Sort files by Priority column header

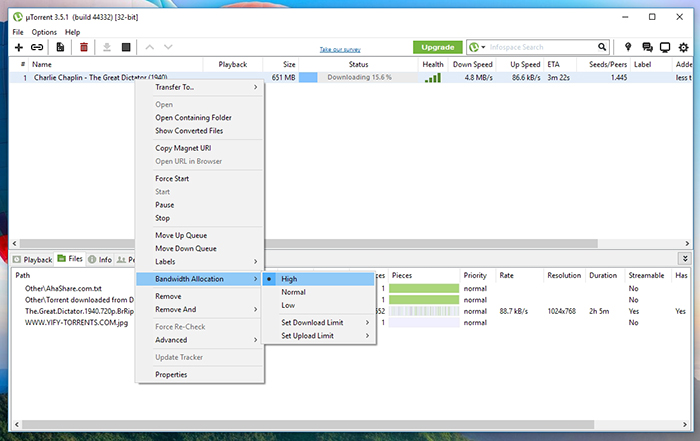tap(475, 275)
